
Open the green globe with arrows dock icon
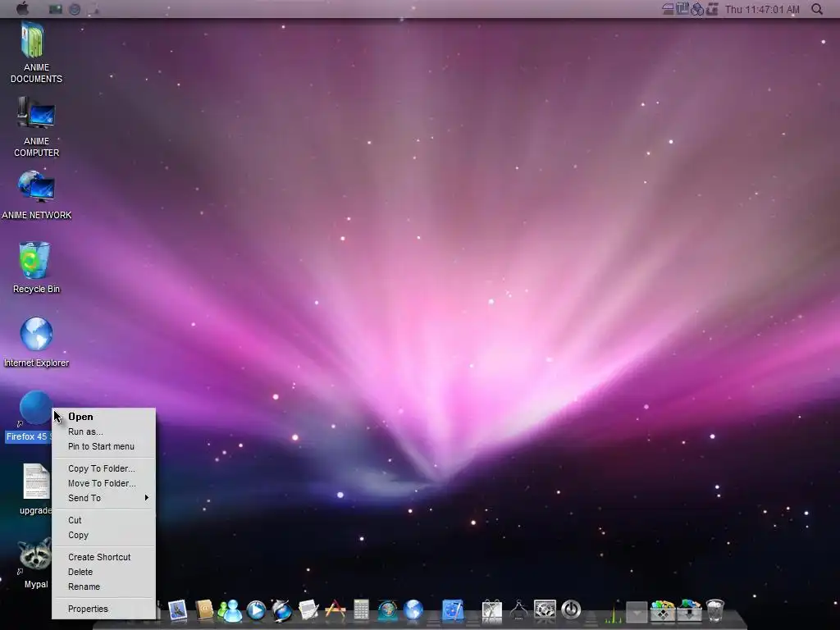click(x=387, y=610)
